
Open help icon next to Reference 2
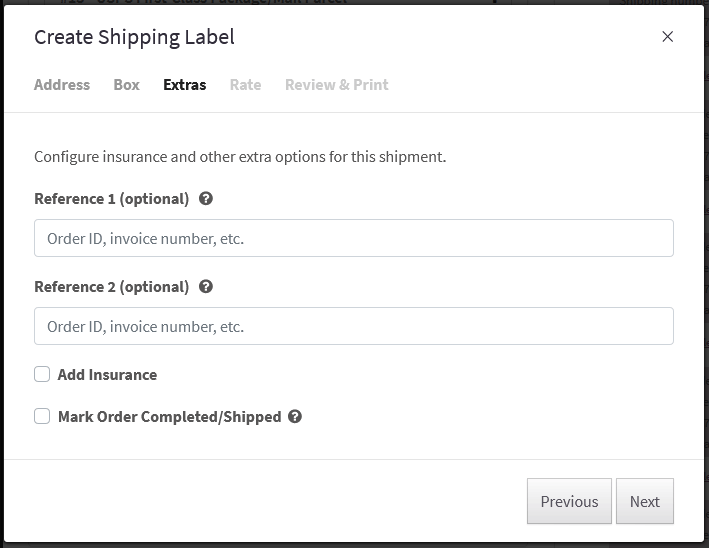(206, 287)
